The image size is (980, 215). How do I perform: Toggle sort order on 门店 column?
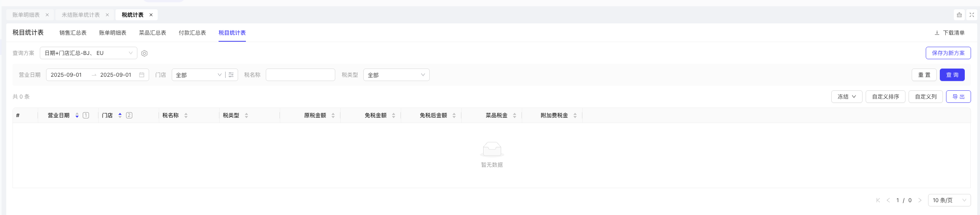click(120, 116)
